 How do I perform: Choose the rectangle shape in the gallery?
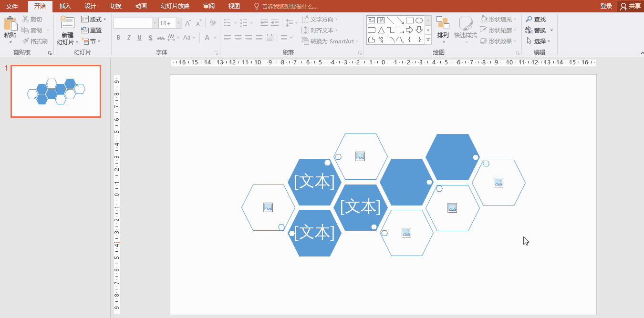coord(409,20)
